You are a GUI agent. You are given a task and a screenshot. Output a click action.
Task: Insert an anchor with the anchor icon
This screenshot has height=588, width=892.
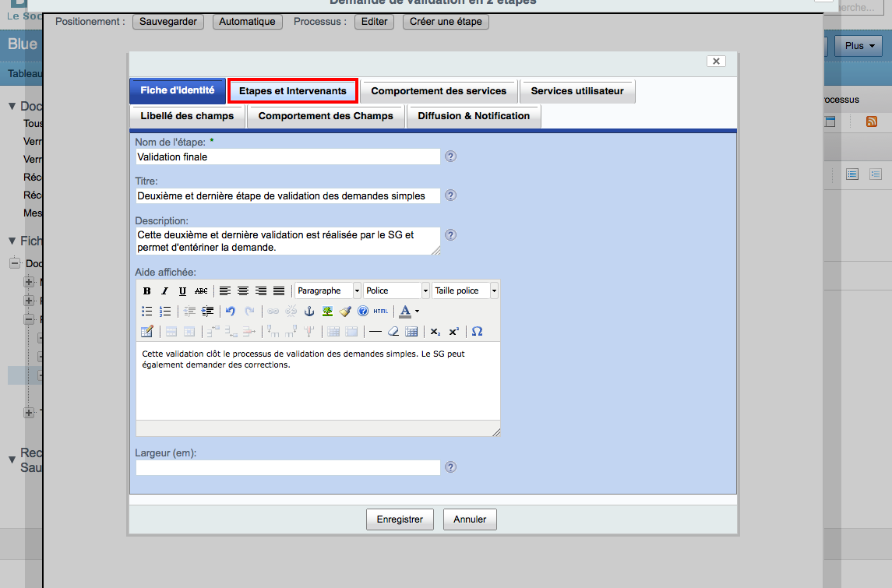pos(309,311)
